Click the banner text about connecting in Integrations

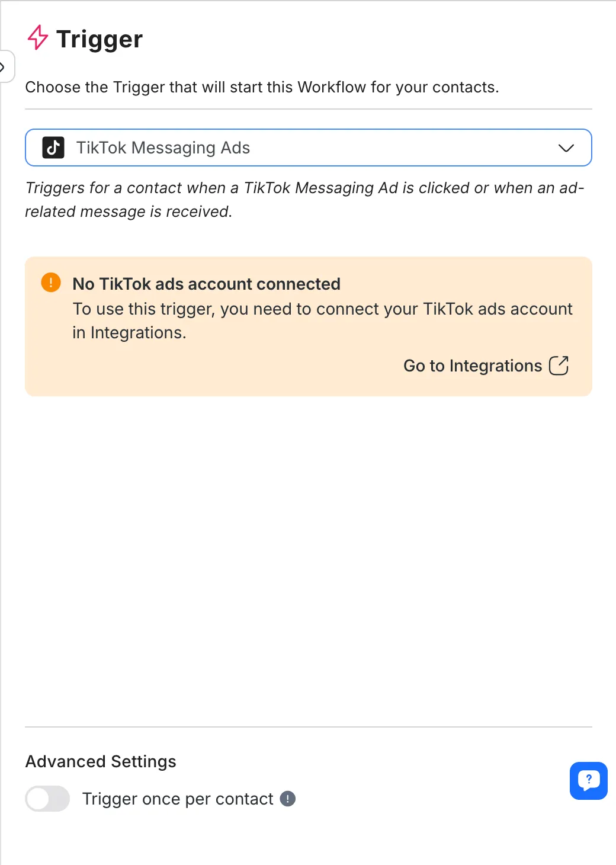[x=322, y=321]
